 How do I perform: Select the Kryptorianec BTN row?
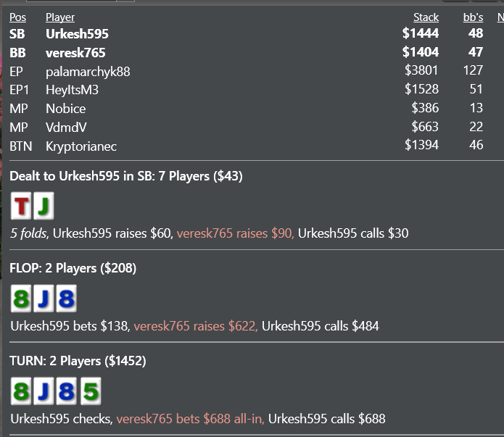click(x=247, y=146)
